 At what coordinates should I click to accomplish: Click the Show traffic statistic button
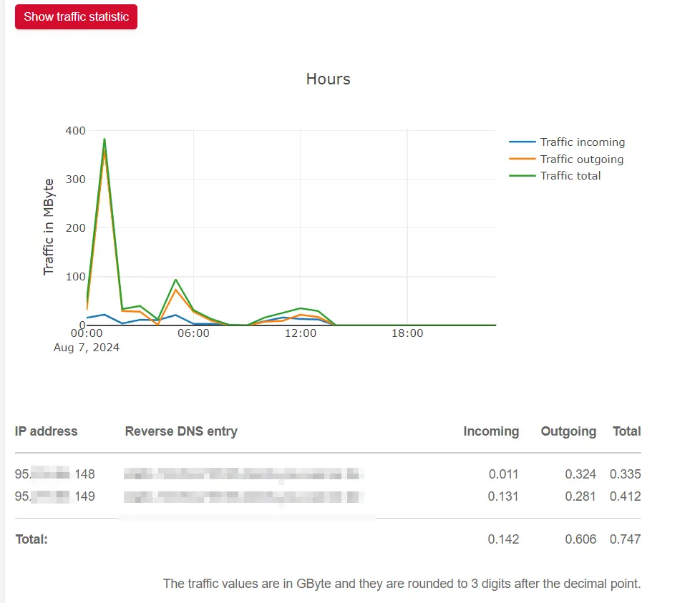pos(76,17)
